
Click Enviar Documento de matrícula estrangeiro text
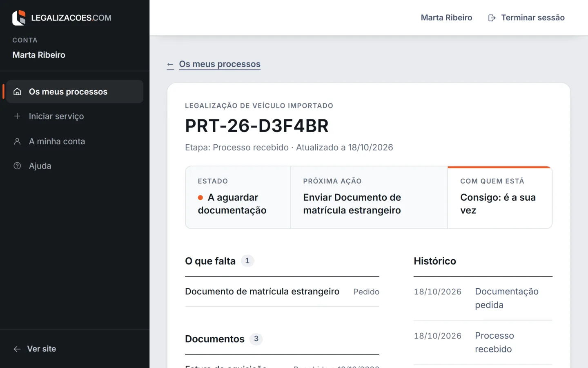point(352,204)
